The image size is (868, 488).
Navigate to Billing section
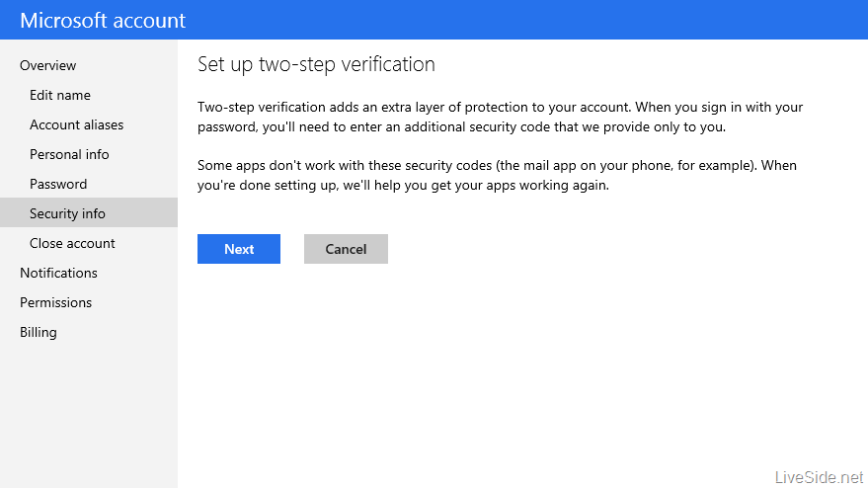point(39,332)
